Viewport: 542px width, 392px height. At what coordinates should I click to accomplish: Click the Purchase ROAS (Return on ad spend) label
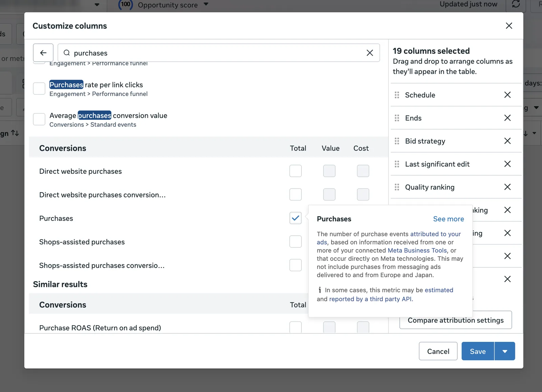100,328
